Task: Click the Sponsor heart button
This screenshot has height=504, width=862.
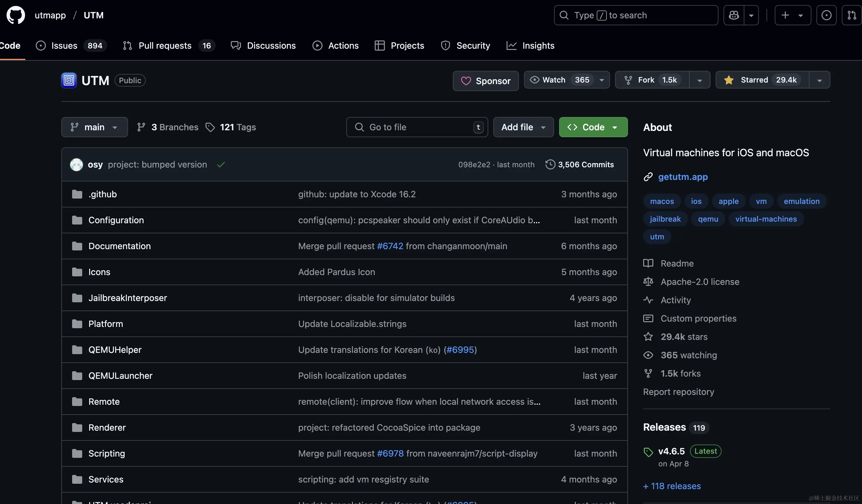Action: point(485,81)
